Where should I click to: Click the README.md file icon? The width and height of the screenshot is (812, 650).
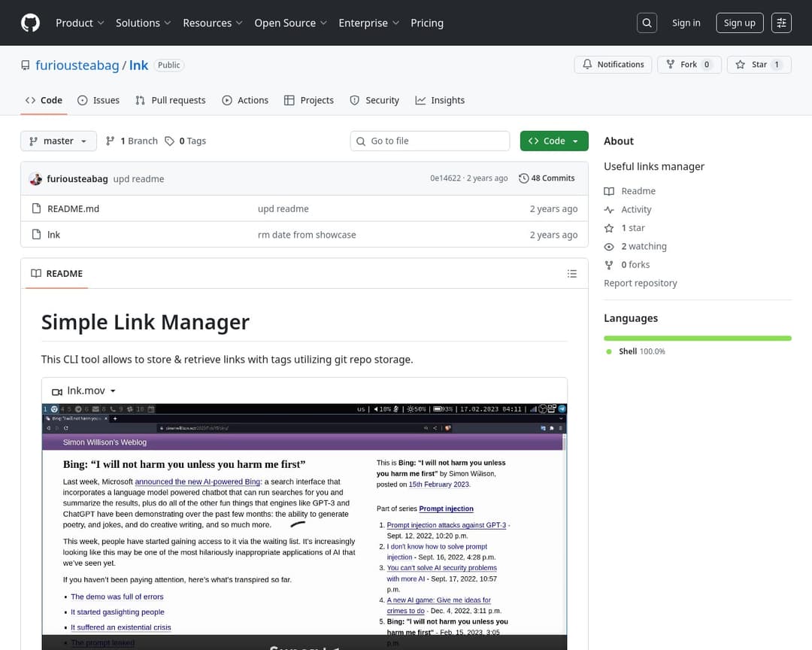35,209
